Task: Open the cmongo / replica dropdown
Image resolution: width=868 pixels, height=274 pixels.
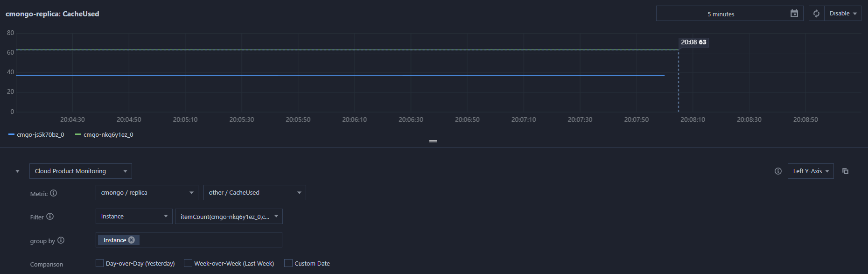Action: (x=147, y=193)
